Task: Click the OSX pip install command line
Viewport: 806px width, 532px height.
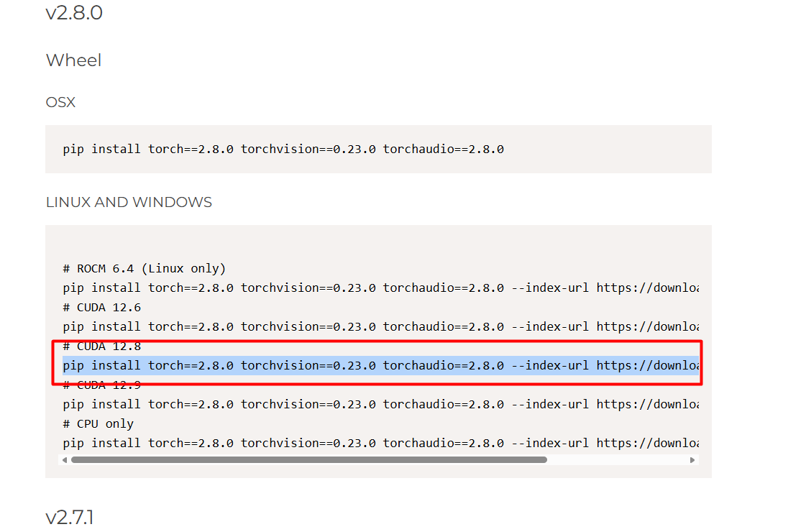Action: tap(283, 149)
